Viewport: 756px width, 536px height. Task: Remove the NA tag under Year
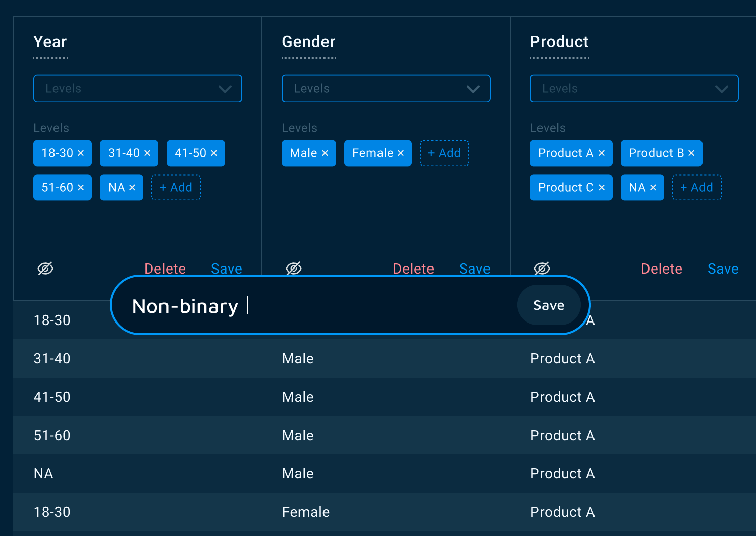(x=132, y=188)
